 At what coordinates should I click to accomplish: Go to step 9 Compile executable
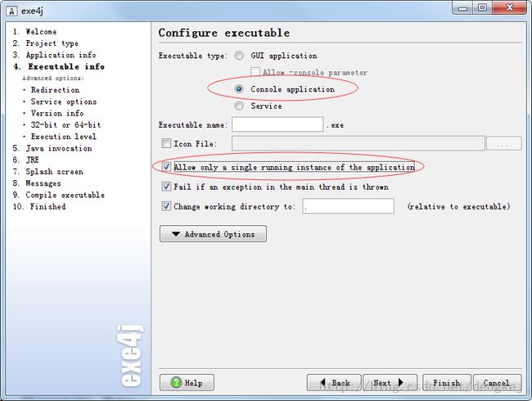click(59, 195)
